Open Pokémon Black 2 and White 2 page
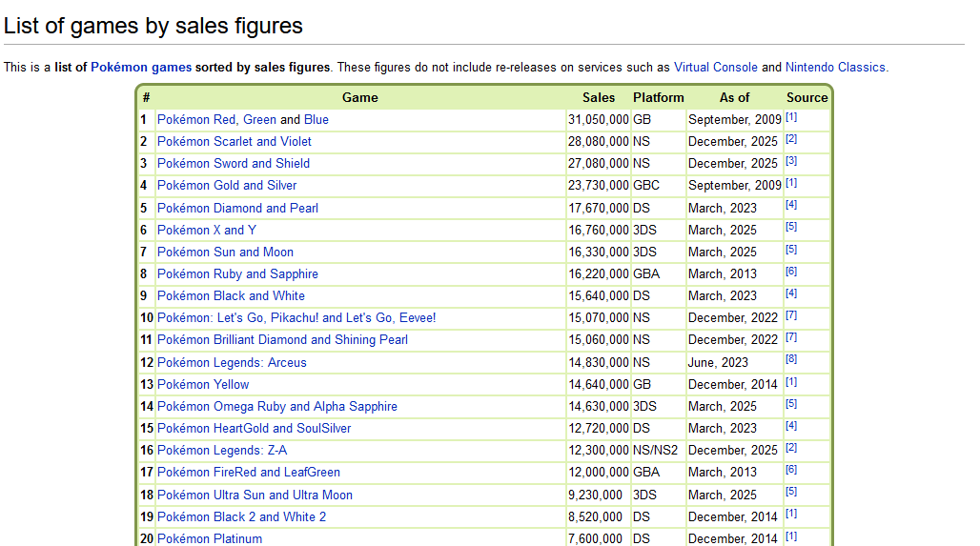Viewport: 980px width, 546px height. coord(242,516)
